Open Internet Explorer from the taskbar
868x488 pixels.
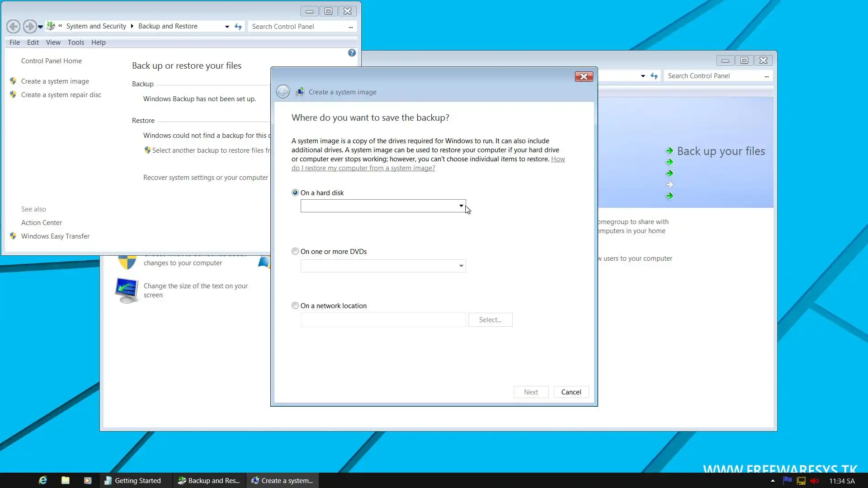(x=43, y=480)
